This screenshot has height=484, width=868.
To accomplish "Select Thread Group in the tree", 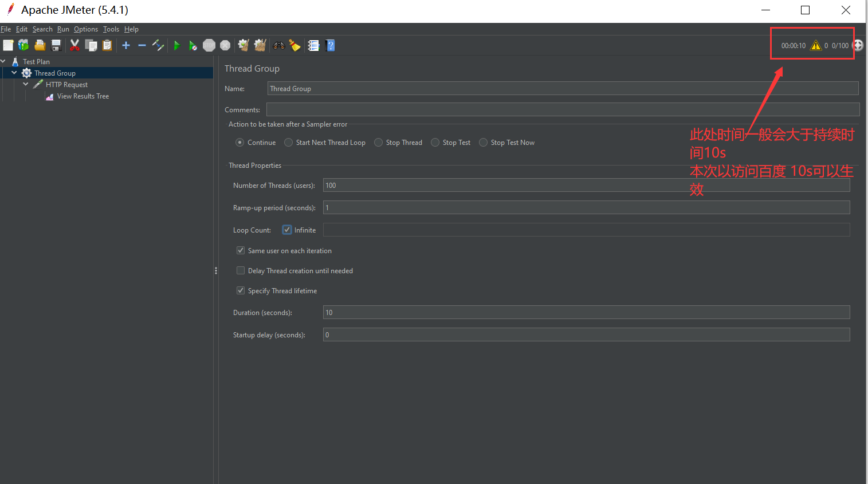I will [55, 73].
